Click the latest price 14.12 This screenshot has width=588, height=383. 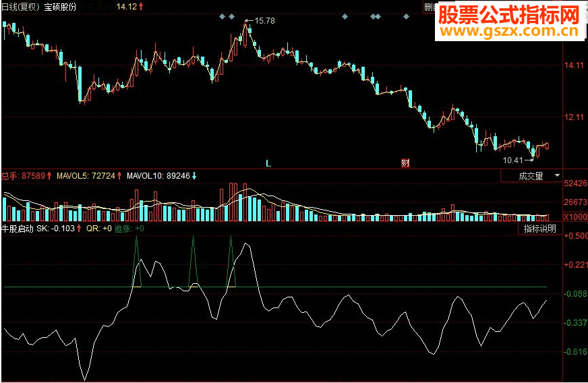point(127,6)
